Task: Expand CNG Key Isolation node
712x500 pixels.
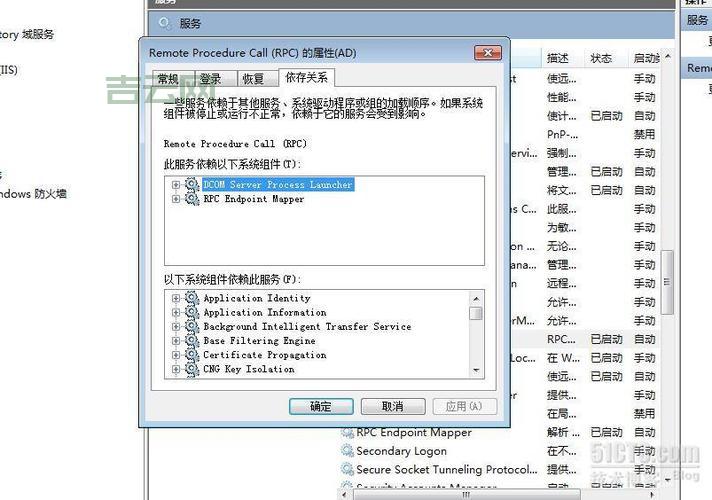Action: coord(176,369)
